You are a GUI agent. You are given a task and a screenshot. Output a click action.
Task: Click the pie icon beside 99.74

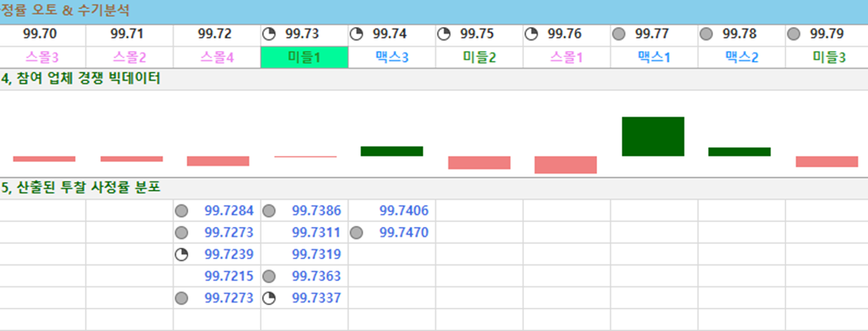pos(356,34)
